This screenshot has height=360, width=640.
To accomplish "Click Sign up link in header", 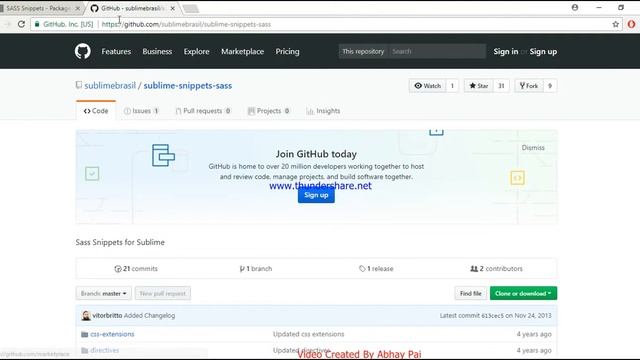I will [543, 51].
